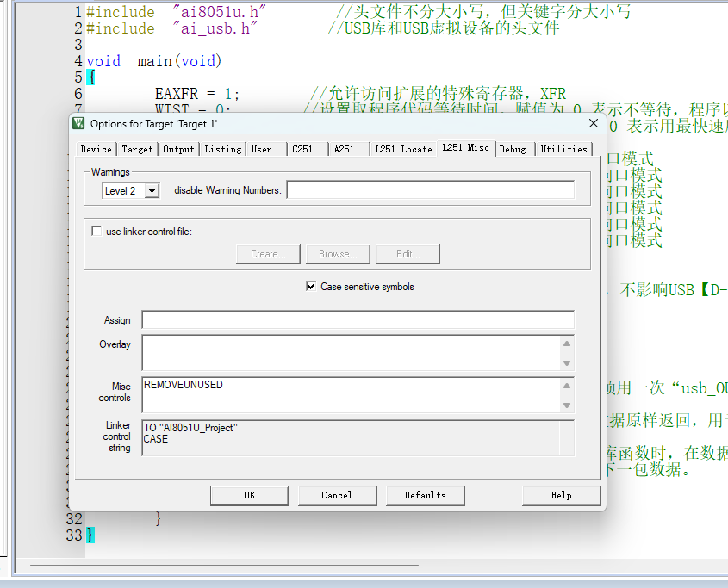Confirm options with OK button

[250, 496]
